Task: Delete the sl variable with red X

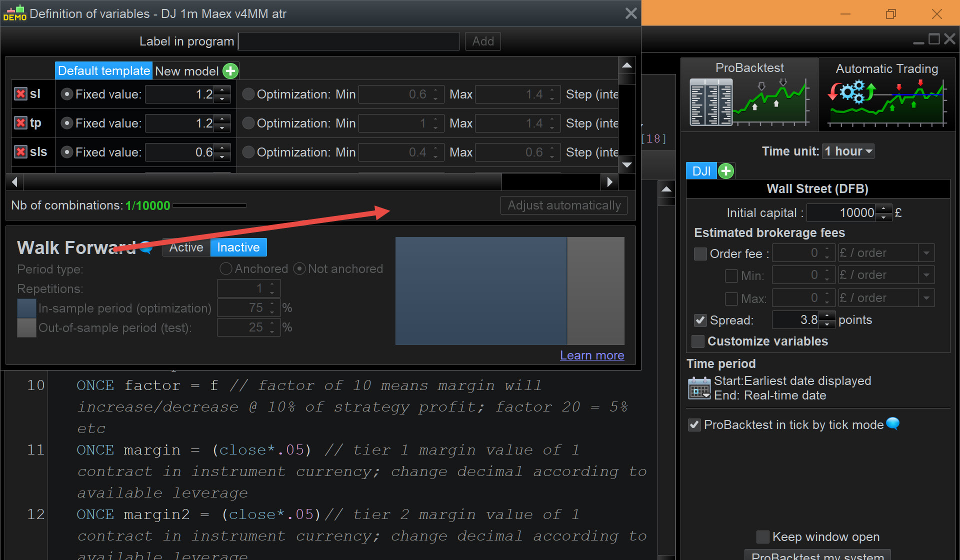Action: (20, 94)
